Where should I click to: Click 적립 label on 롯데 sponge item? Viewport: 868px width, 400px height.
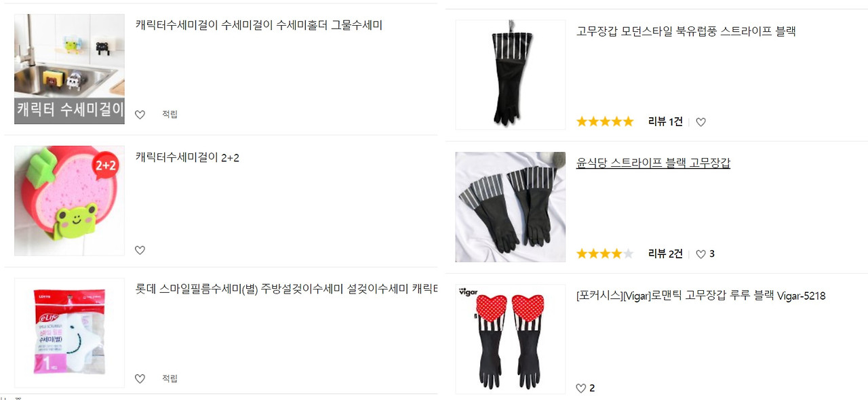(170, 379)
